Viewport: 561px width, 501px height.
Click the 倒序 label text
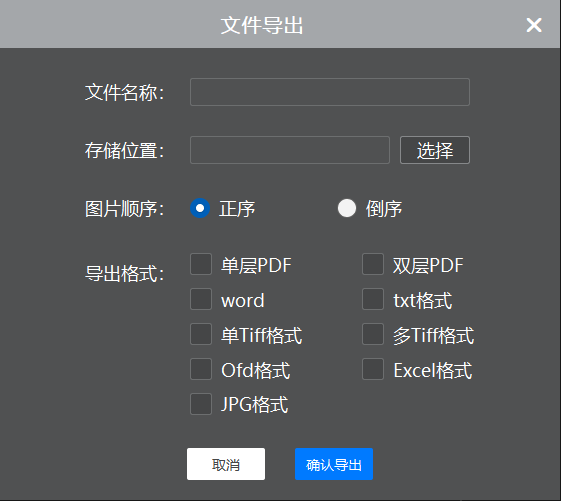(x=384, y=209)
